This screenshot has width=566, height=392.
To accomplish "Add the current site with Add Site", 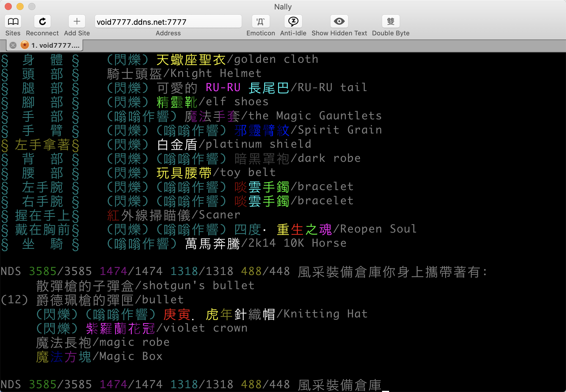I will pyautogui.click(x=77, y=21).
